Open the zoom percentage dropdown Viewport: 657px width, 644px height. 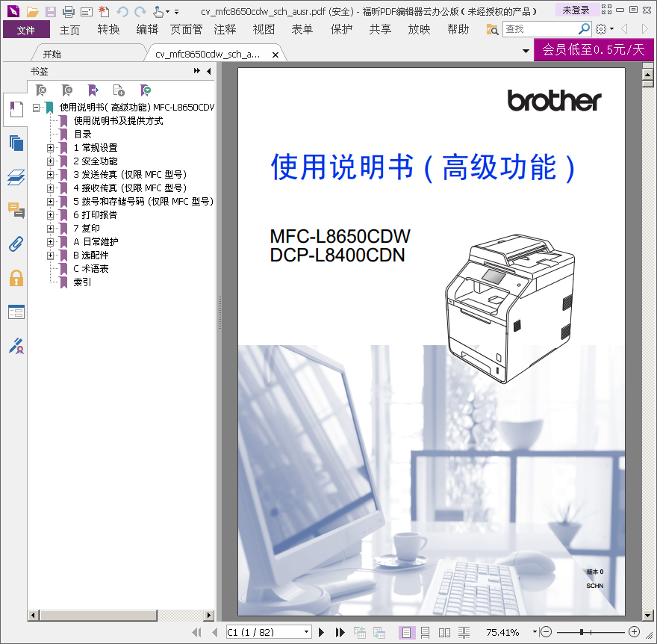[x=535, y=632]
